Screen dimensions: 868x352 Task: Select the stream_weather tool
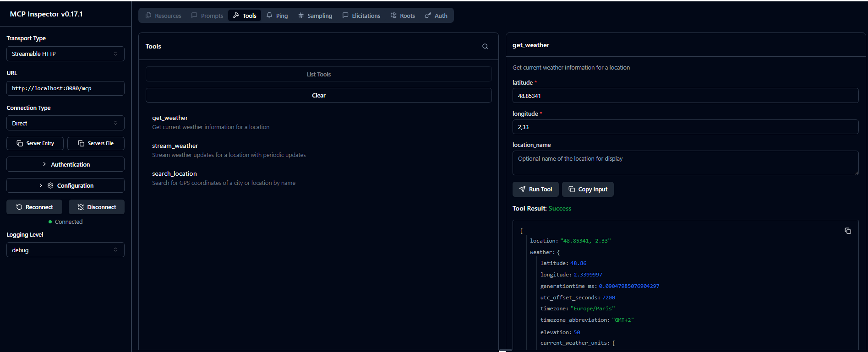[175, 146]
